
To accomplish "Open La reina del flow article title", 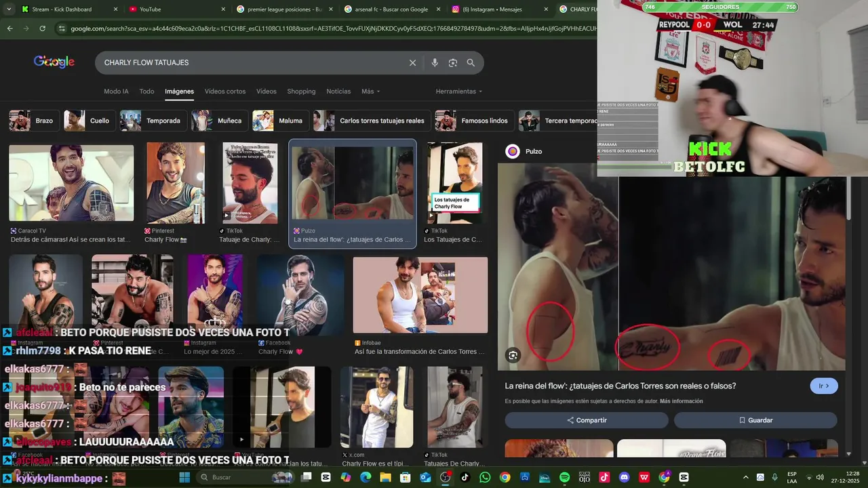I will [x=620, y=386].
